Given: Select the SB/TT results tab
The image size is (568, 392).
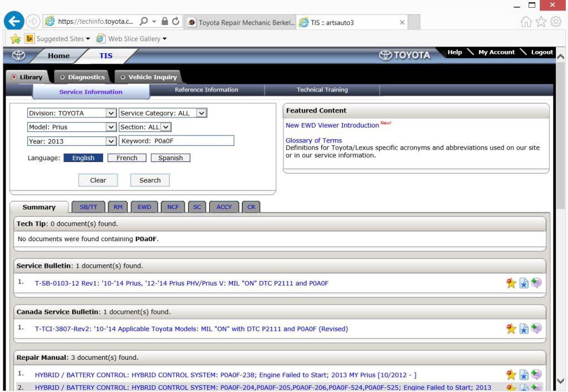Looking at the screenshot, I should (x=88, y=207).
